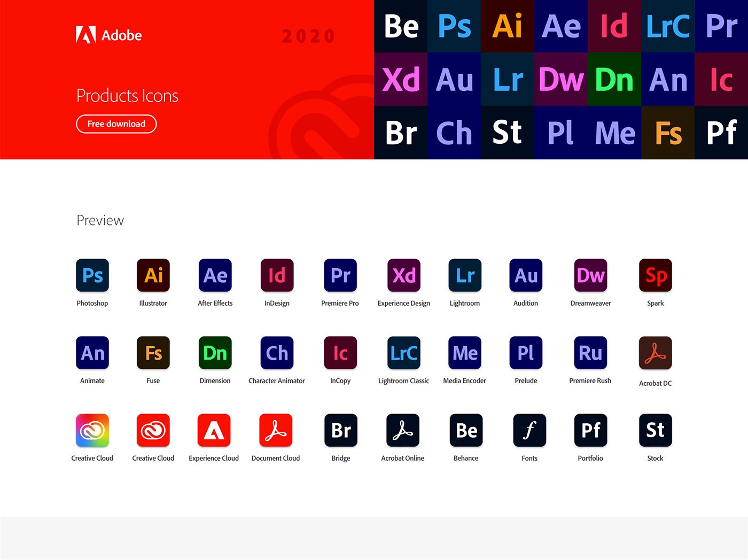This screenshot has width=748, height=560.
Task: Select the Character Animator Ch icon in Preview
Action: coord(277,353)
